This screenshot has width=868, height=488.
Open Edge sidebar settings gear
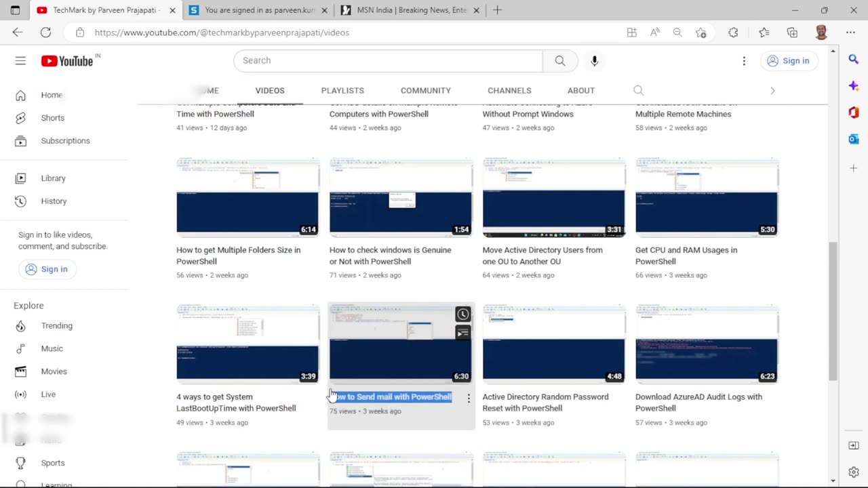coord(854,472)
